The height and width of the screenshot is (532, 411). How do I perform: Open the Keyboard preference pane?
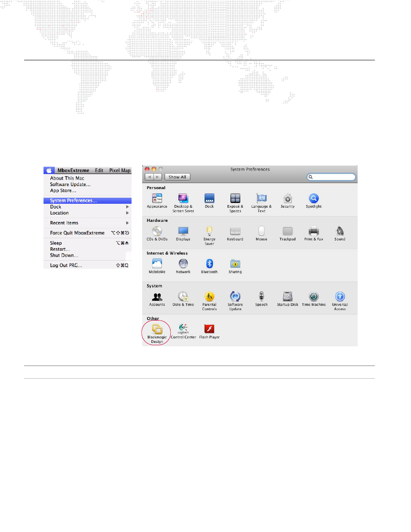point(235,233)
